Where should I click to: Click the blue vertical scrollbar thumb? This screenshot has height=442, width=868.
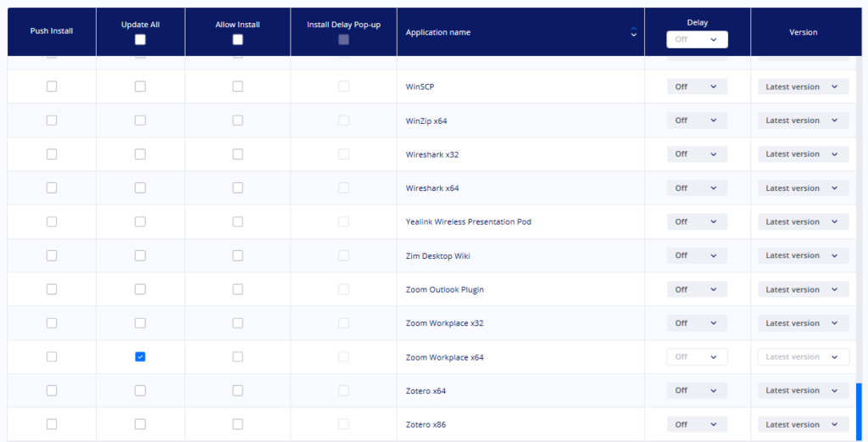[860, 412]
